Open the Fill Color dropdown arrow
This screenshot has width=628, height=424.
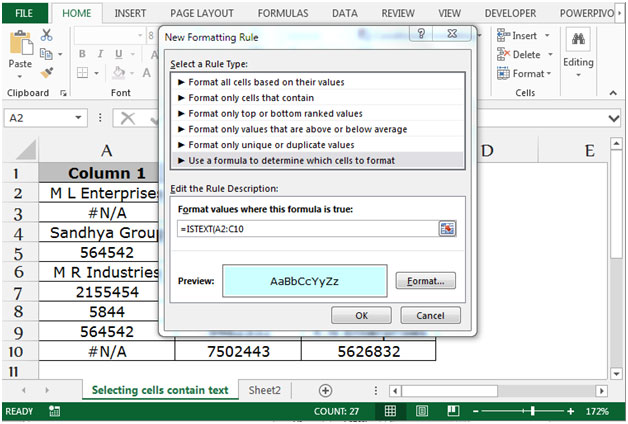click(132, 73)
